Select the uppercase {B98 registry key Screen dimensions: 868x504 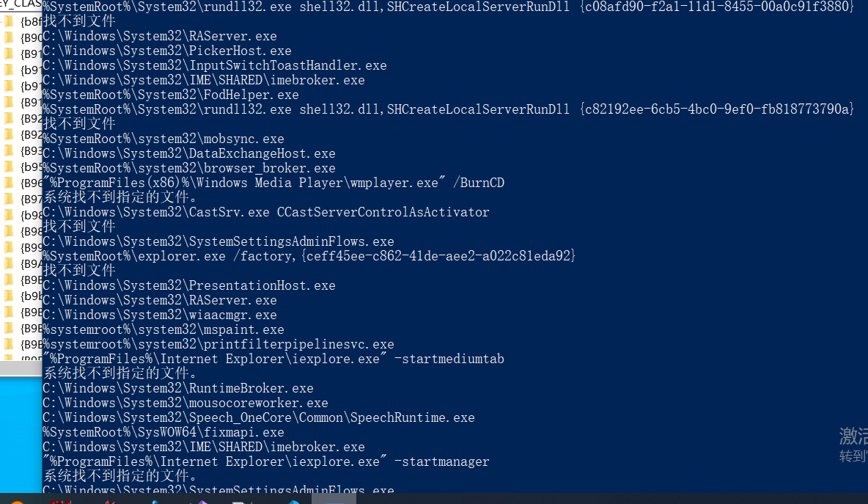[32, 231]
